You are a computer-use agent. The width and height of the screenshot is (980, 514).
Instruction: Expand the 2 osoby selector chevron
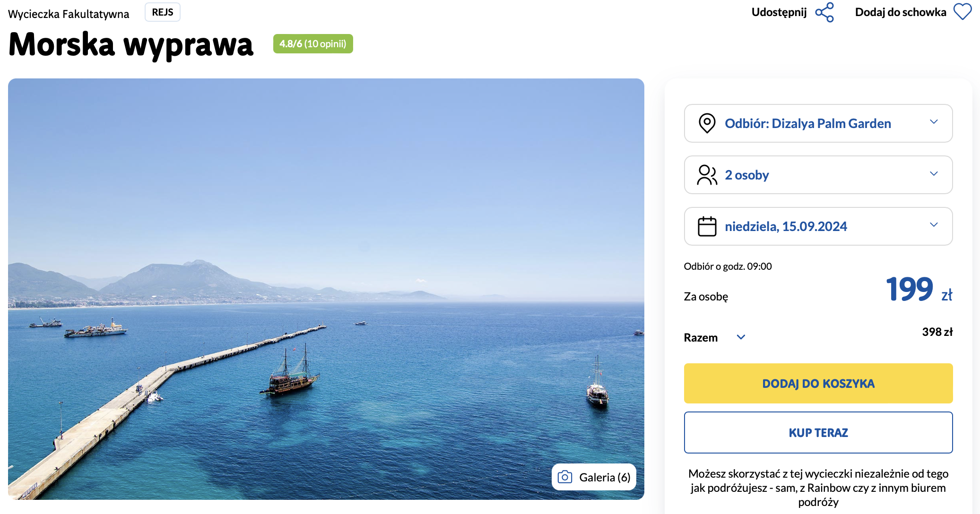(934, 173)
